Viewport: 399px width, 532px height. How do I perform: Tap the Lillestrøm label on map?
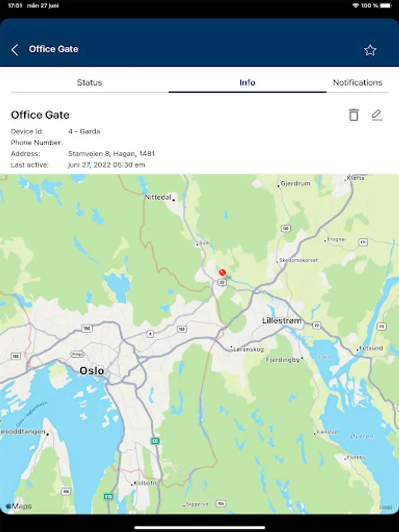tap(281, 320)
